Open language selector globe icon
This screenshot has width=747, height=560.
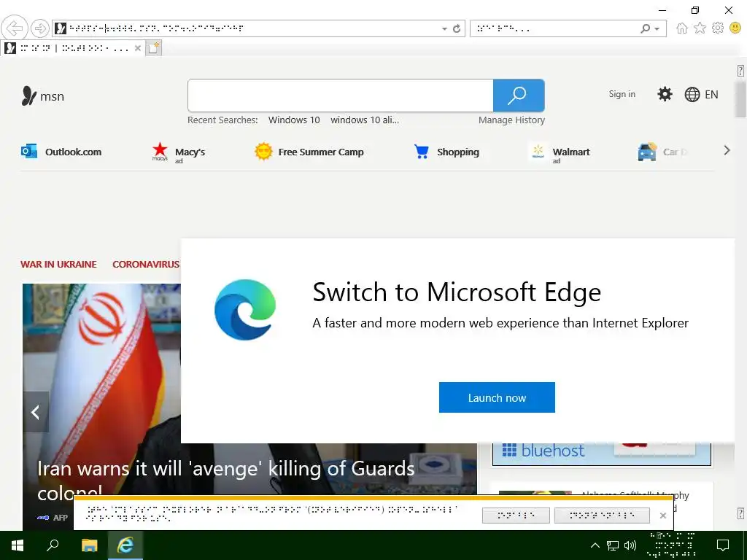point(692,94)
